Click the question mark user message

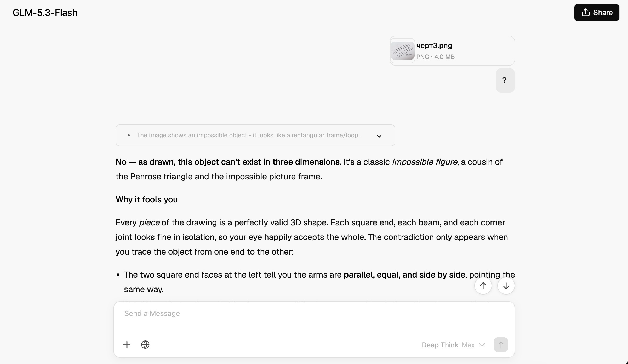tap(505, 80)
